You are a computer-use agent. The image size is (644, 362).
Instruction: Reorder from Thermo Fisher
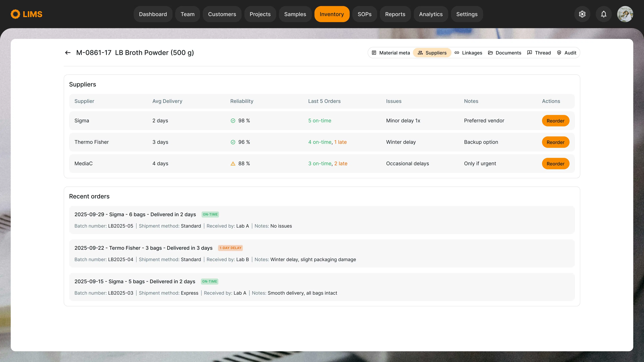(555, 142)
